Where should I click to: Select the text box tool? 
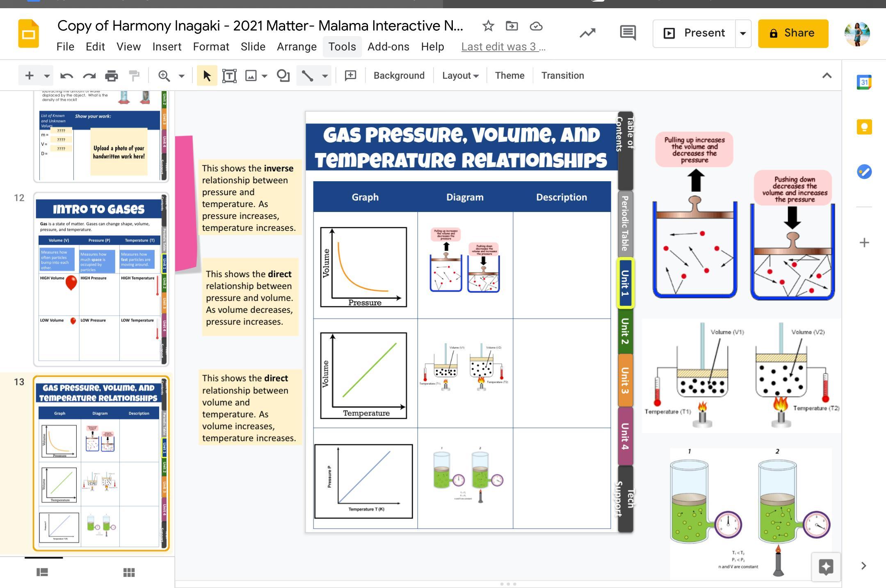coord(229,75)
